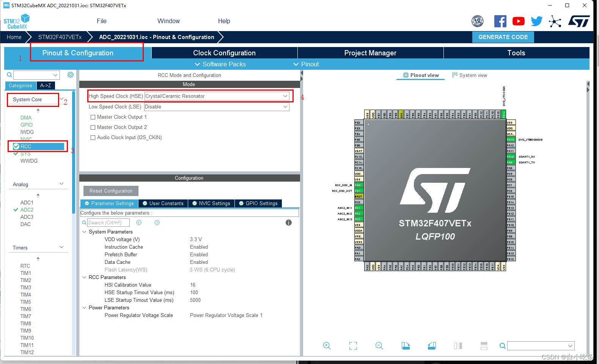Viewport: 599px width, 364px height.
Task: Click the 10-year anniversary badge icon
Action: pos(477,21)
